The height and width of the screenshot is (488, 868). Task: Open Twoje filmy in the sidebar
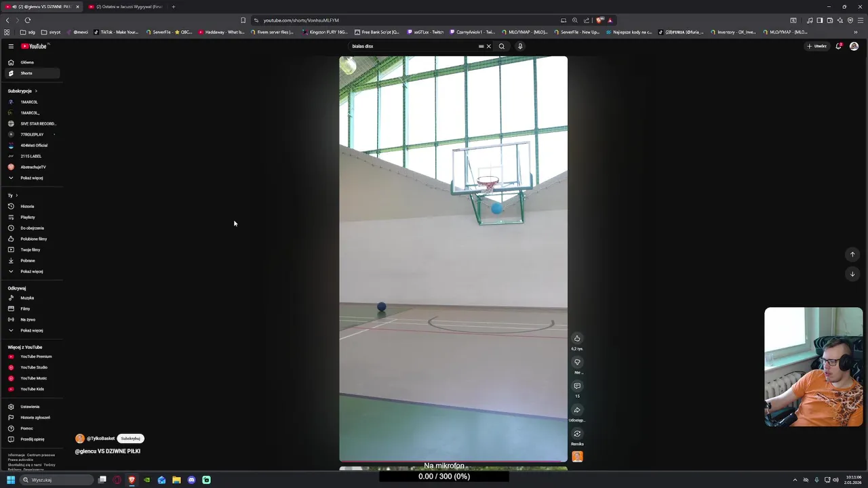click(31, 249)
